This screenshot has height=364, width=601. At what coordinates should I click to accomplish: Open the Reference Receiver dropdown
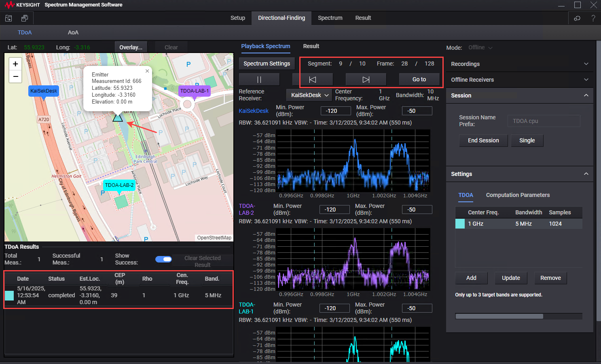coord(309,95)
